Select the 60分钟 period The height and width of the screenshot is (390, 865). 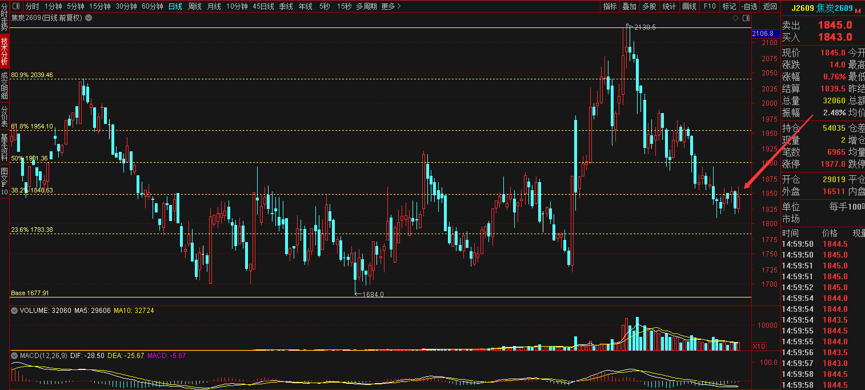(152, 7)
